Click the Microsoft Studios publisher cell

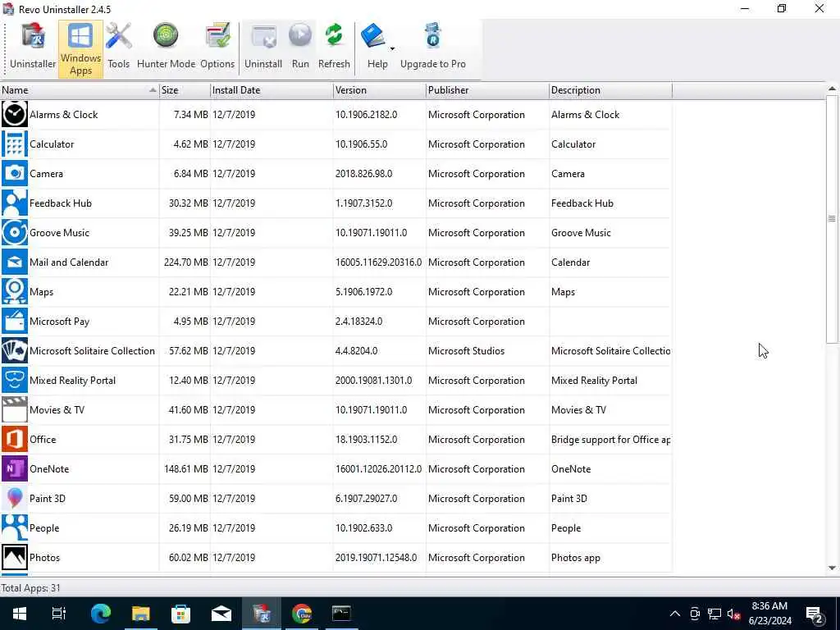[x=466, y=351]
